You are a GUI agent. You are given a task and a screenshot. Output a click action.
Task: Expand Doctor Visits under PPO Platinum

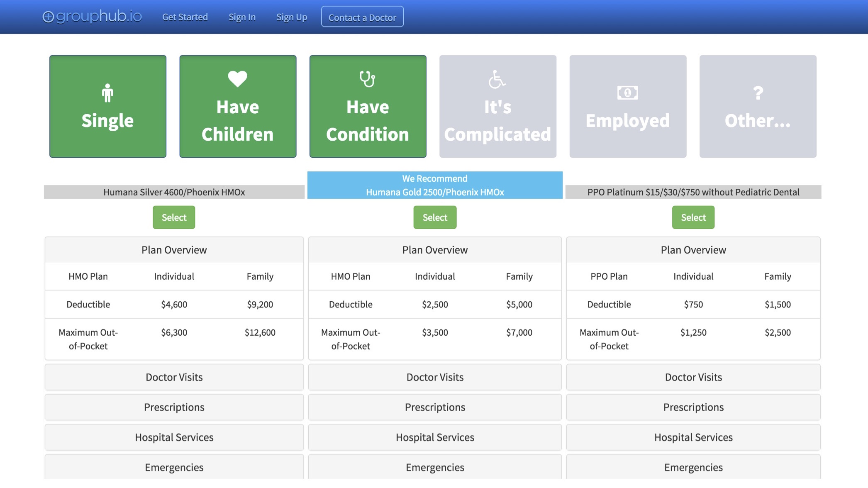click(693, 377)
